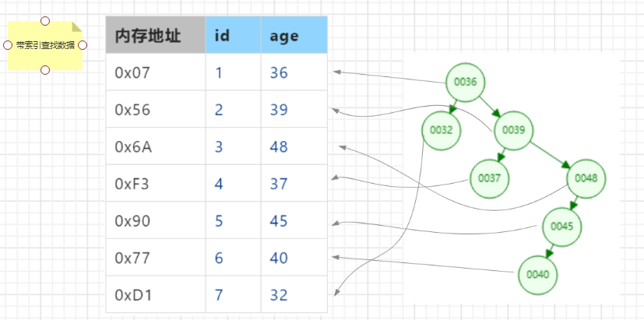Click the 0048 tree node
This screenshot has height=320, width=644.
[x=586, y=178]
